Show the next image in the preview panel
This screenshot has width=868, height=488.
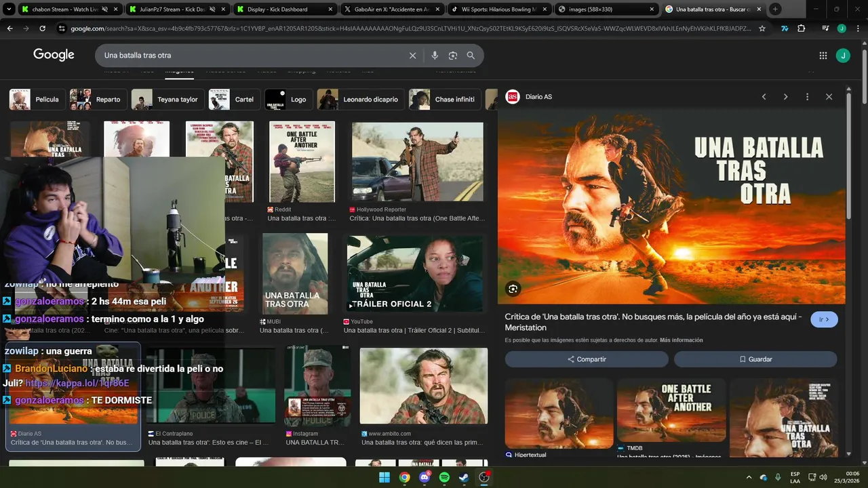[x=785, y=97]
